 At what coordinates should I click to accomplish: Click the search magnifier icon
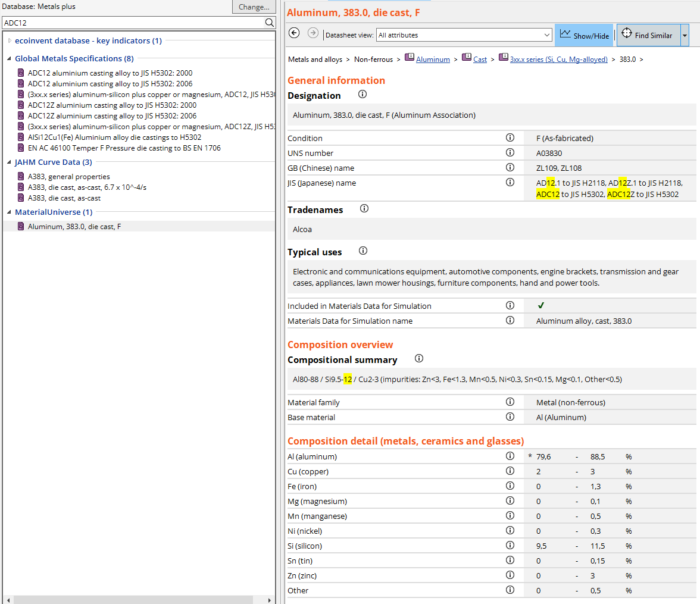[x=269, y=23]
